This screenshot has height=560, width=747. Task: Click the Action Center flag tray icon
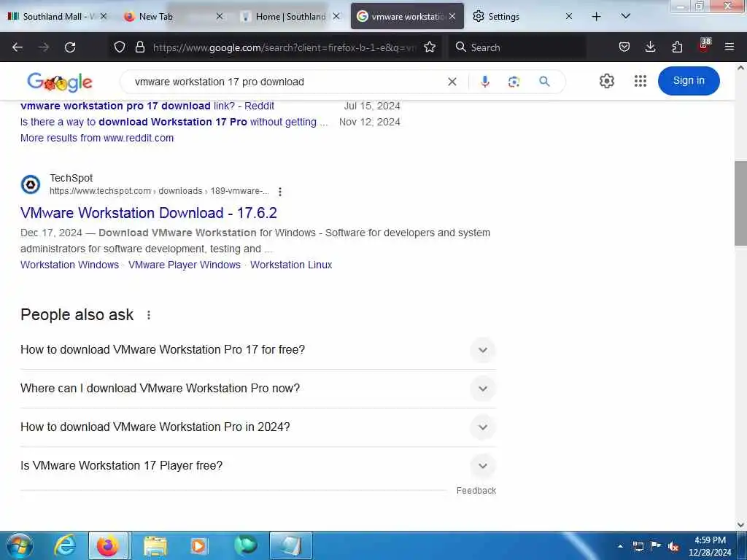[x=656, y=546]
